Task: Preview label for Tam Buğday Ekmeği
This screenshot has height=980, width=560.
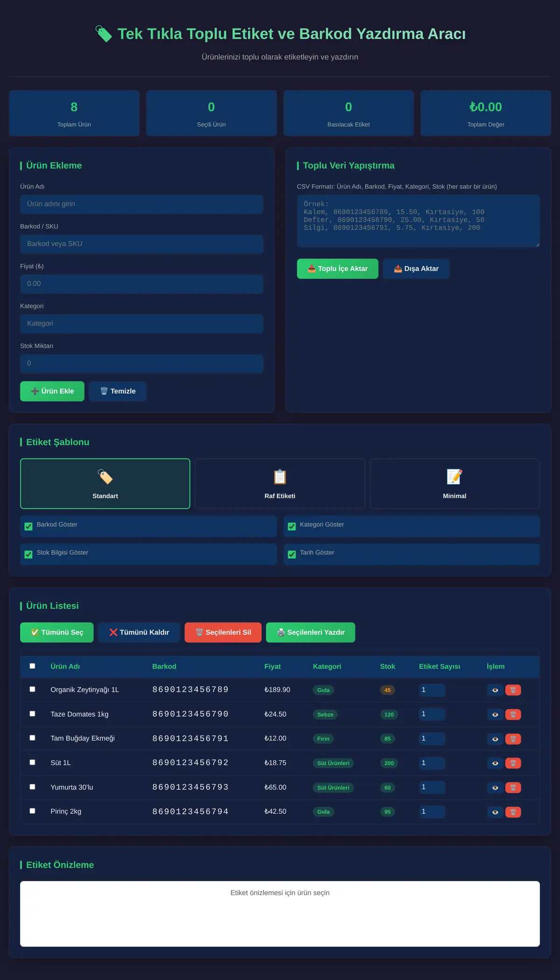Action: pos(495,739)
